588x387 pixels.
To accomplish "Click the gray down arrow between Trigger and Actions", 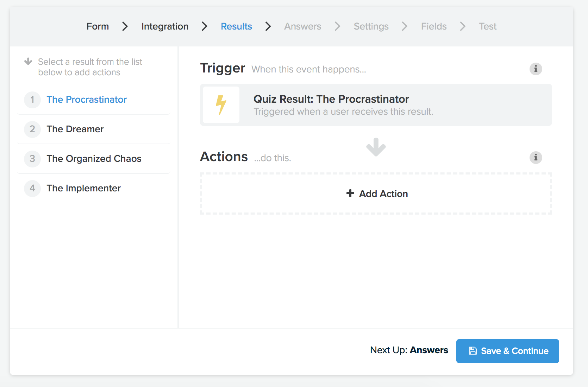I will (376, 147).
